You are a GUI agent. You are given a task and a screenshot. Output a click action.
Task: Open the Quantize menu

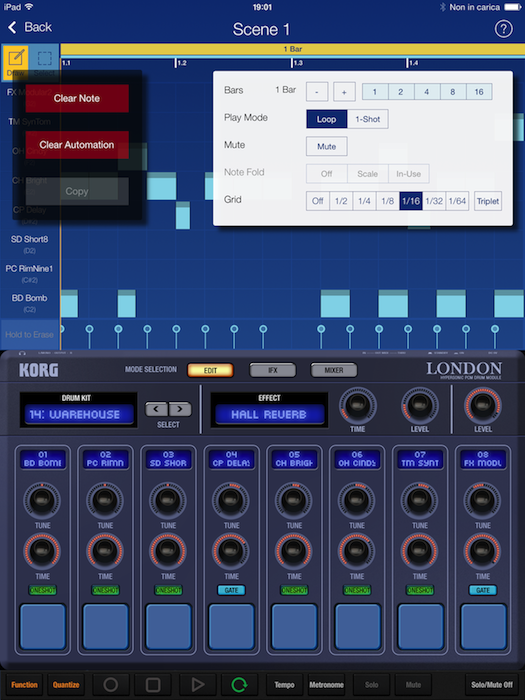[x=66, y=685]
